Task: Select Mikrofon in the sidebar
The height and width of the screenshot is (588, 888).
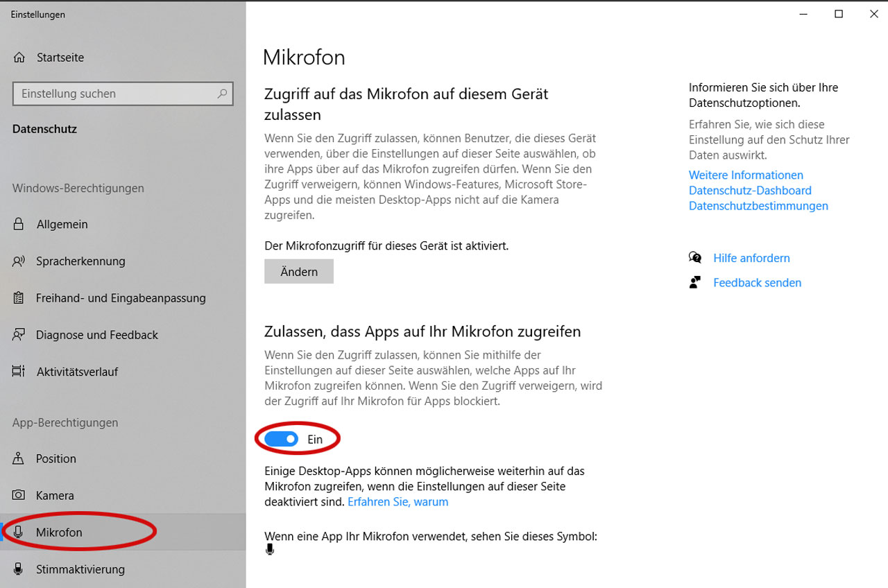Action: 59,533
